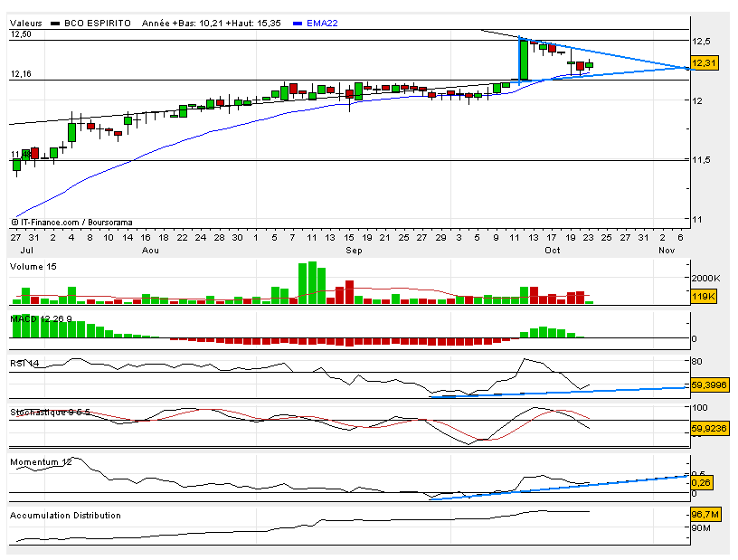Click the black BCO ESPIRITO legend marker
The image size is (738, 560).
tap(55, 24)
